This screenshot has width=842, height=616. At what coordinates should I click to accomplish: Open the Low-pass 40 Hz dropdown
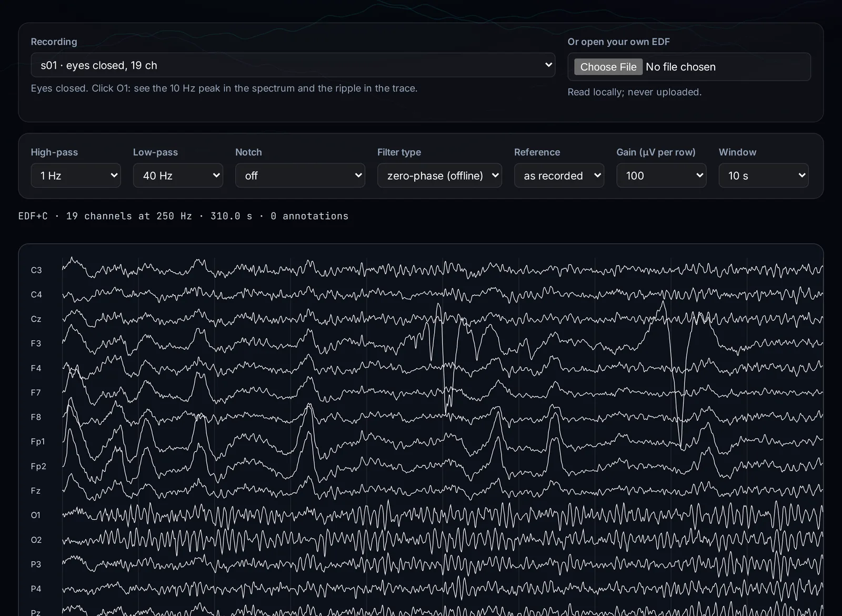coord(178,175)
